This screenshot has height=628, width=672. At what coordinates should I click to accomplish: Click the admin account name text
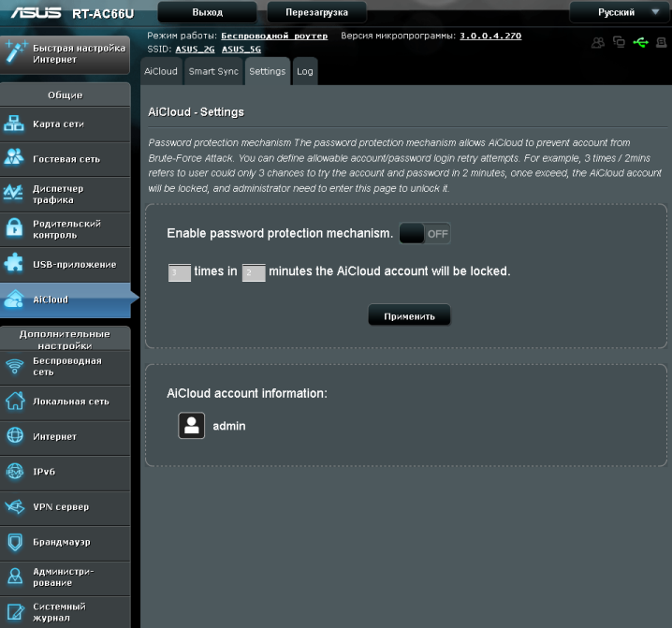coord(229,426)
